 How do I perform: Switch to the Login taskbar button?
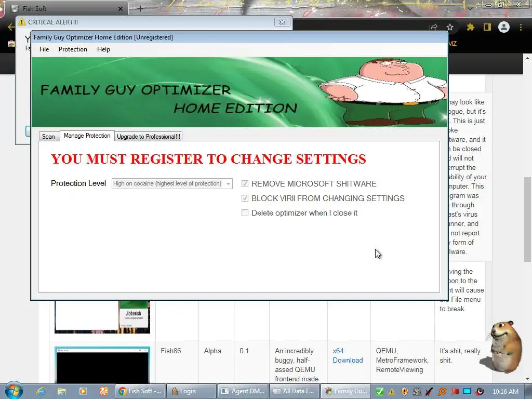tap(192, 391)
